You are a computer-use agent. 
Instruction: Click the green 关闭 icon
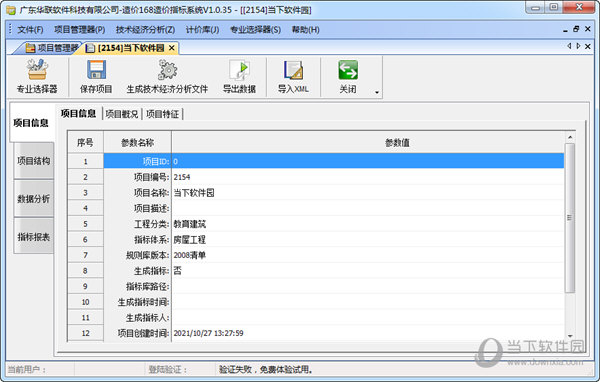click(x=348, y=70)
